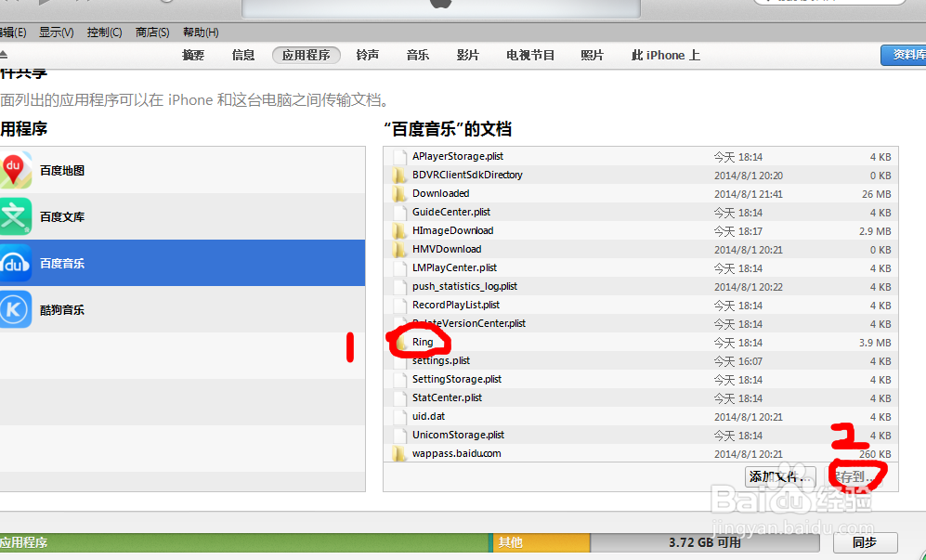
Task: Click the HMVDownload folder icon
Action: 399,249
